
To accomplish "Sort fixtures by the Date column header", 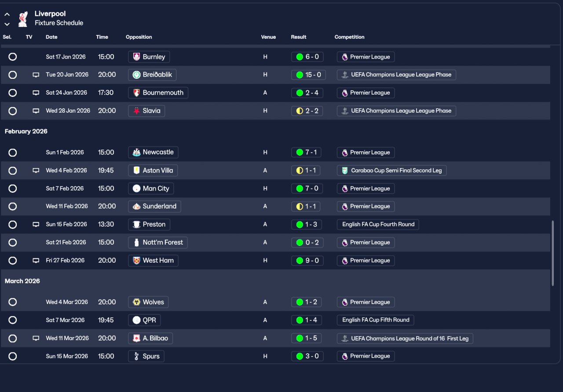I will (x=51, y=37).
